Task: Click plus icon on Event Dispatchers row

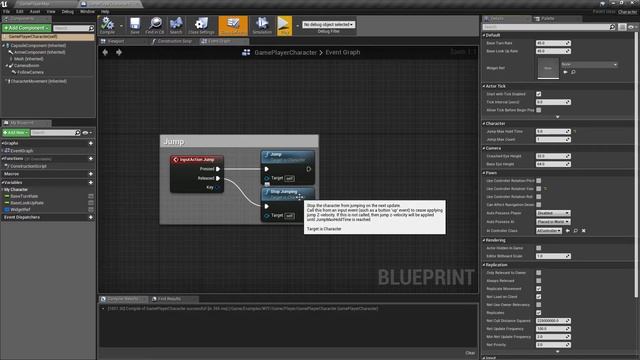Action: [x=91, y=217]
